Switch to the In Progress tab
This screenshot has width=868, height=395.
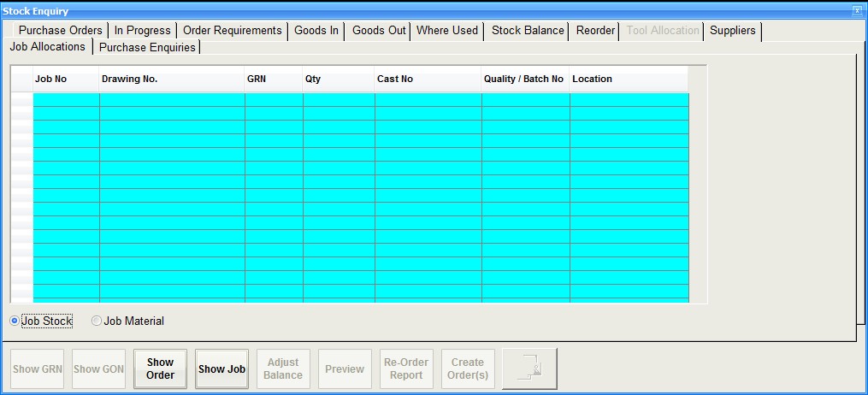tap(142, 31)
